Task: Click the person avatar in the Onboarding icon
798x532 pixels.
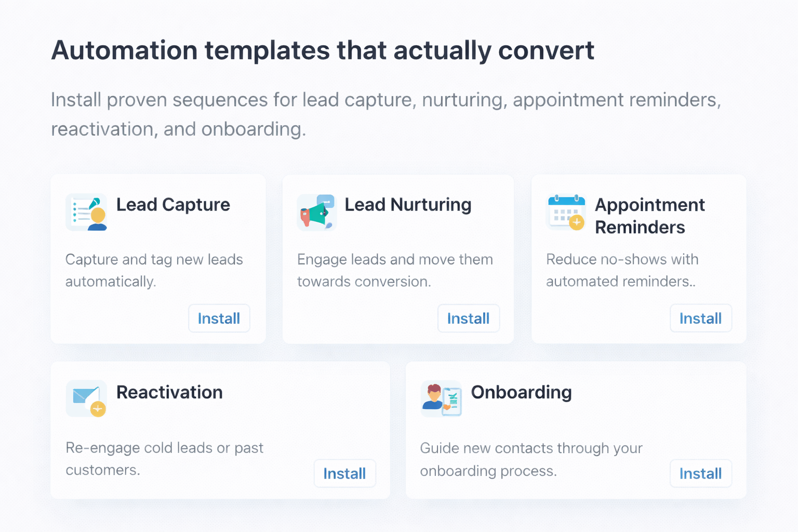Action: 433,396
